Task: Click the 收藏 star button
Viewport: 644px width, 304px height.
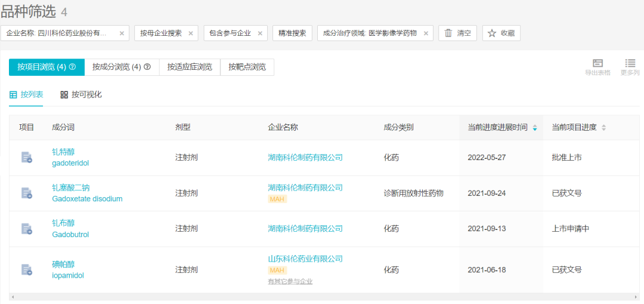Action: tap(501, 33)
